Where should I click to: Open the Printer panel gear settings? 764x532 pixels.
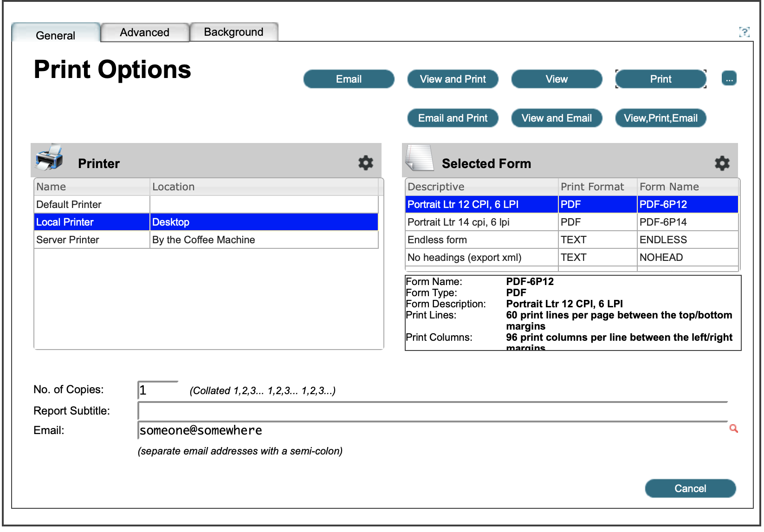click(365, 163)
